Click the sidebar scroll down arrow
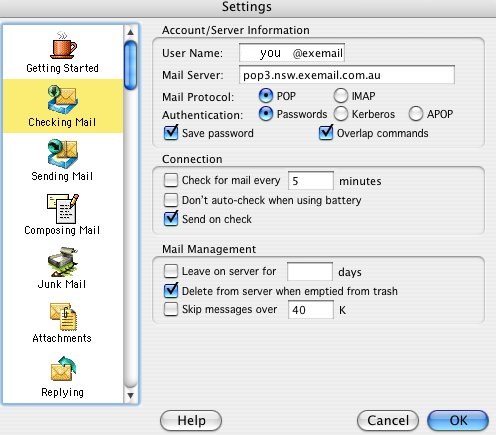Screen dimensions: 496x435 (130, 396)
